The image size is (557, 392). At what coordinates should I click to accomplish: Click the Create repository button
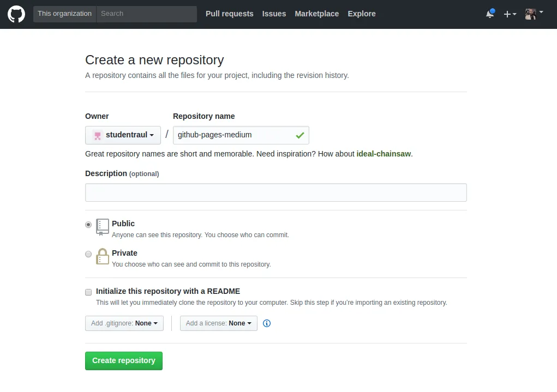(x=124, y=361)
